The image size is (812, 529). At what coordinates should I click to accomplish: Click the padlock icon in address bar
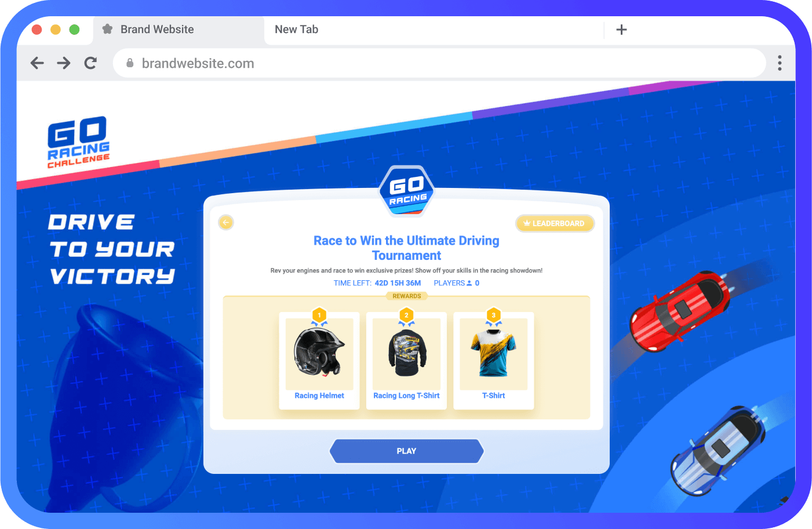click(130, 63)
